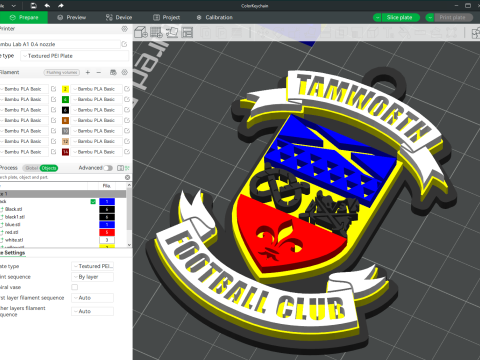Remove a filament with minus icon
Screen dimensions: 480x360
[x=99, y=72]
